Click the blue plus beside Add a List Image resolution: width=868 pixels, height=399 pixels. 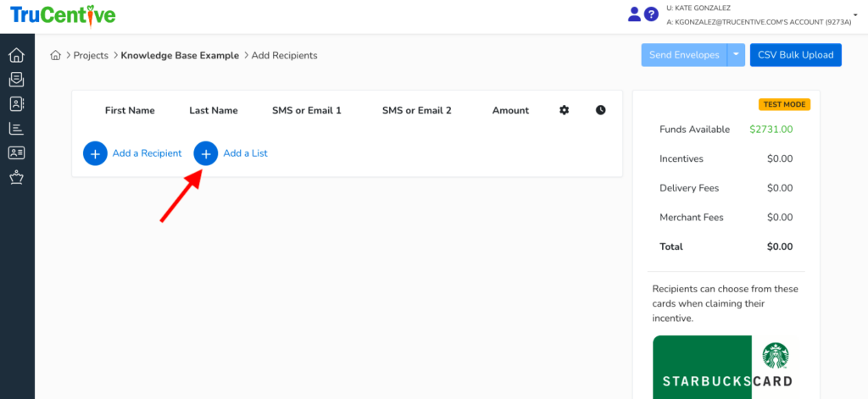click(x=206, y=153)
